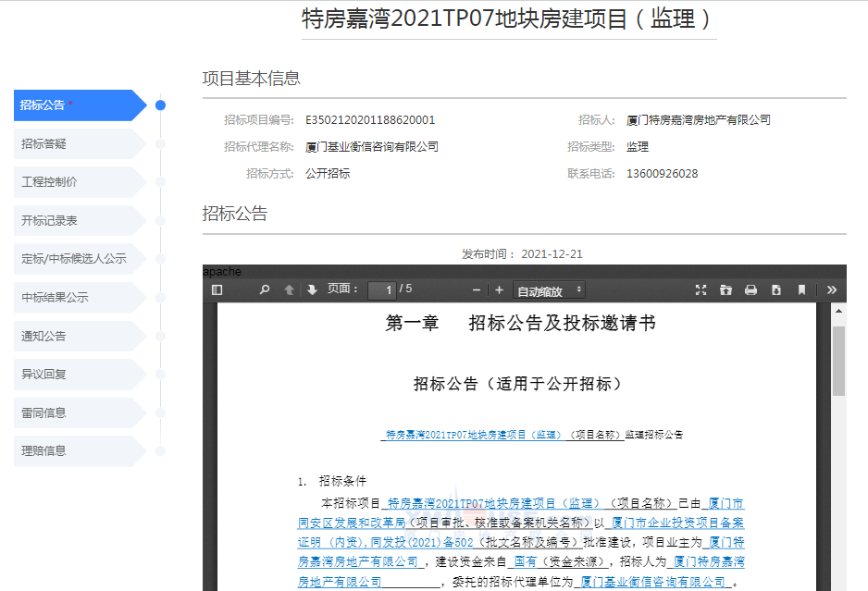Zoom in the PDF document

(x=499, y=290)
